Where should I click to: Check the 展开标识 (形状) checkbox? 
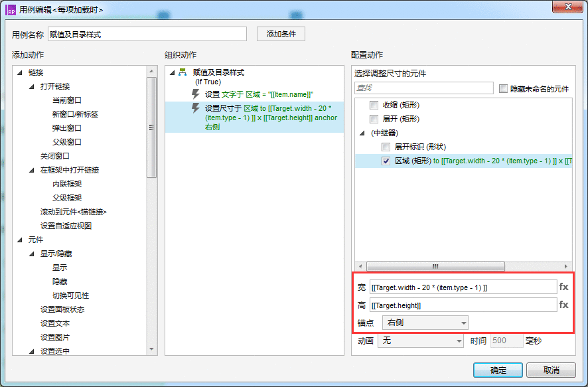(386, 147)
